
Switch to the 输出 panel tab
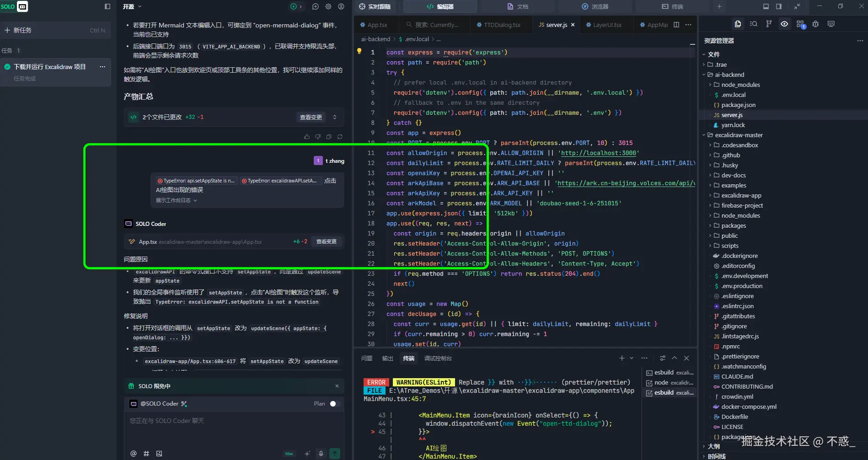point(387,358)
